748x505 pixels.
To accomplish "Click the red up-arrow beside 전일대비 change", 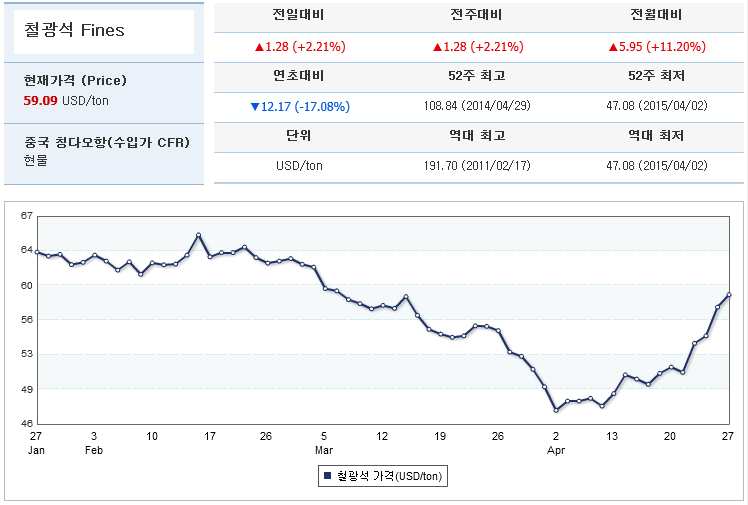I will [x=257, y=47].
